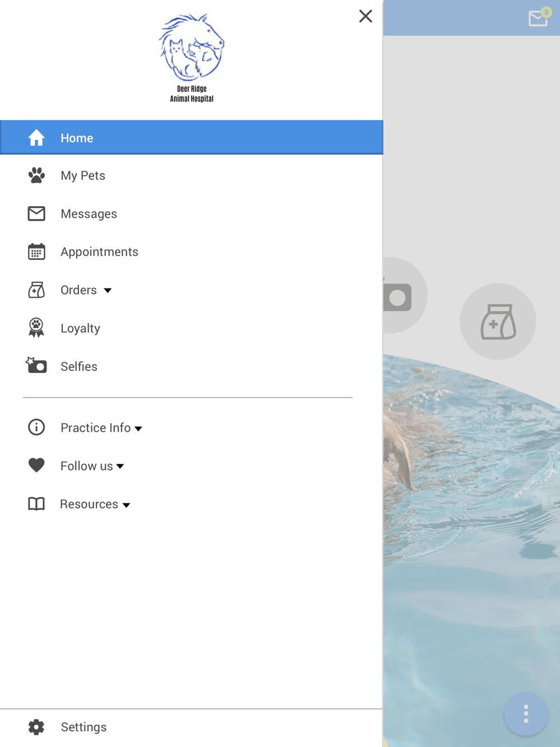Click the Practice Info label

(x=95, y=428)
